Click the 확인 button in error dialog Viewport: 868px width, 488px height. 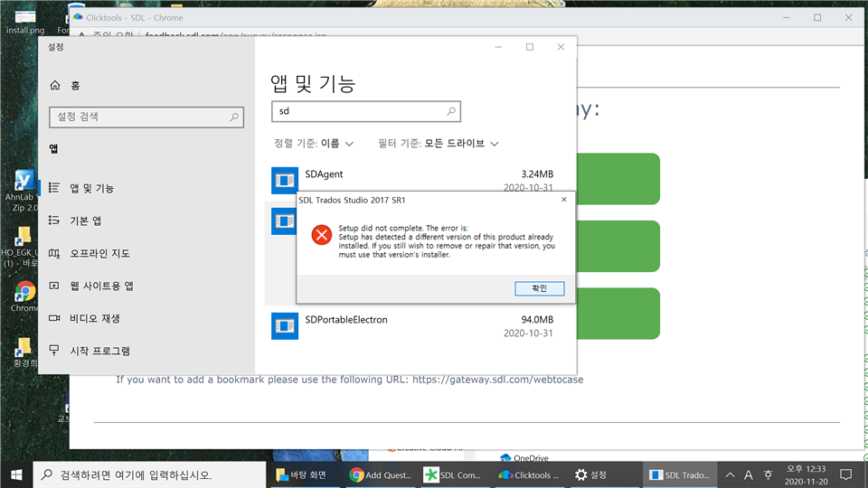pos(539,288)
